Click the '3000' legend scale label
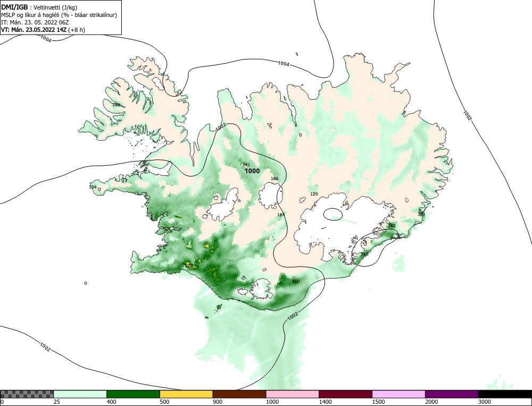 click(x=485, y=402)
